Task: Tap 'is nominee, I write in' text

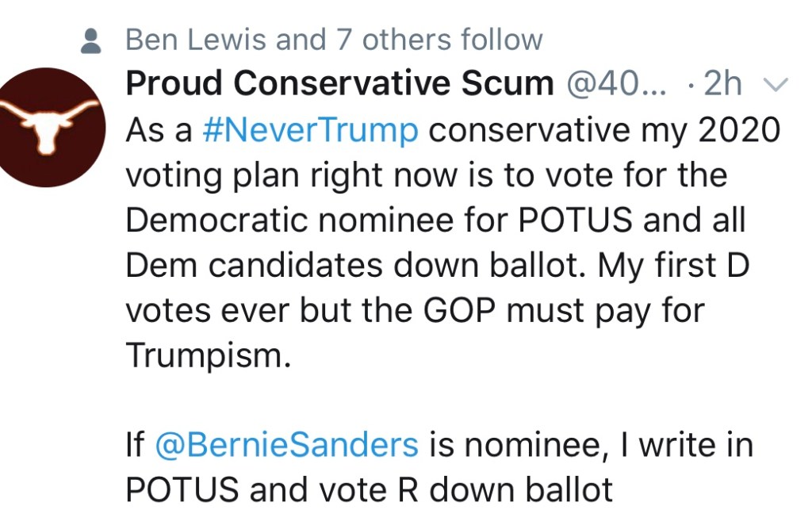Action: (592, 445)
